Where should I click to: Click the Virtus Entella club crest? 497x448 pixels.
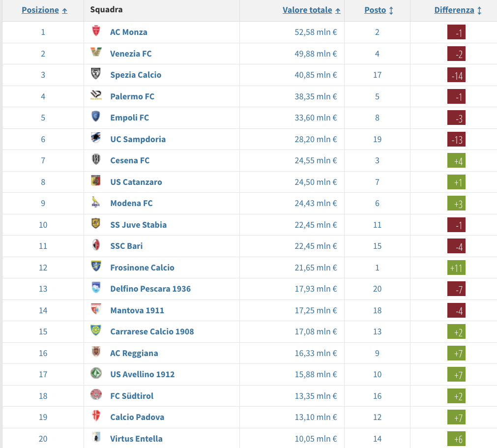point(96,438)
